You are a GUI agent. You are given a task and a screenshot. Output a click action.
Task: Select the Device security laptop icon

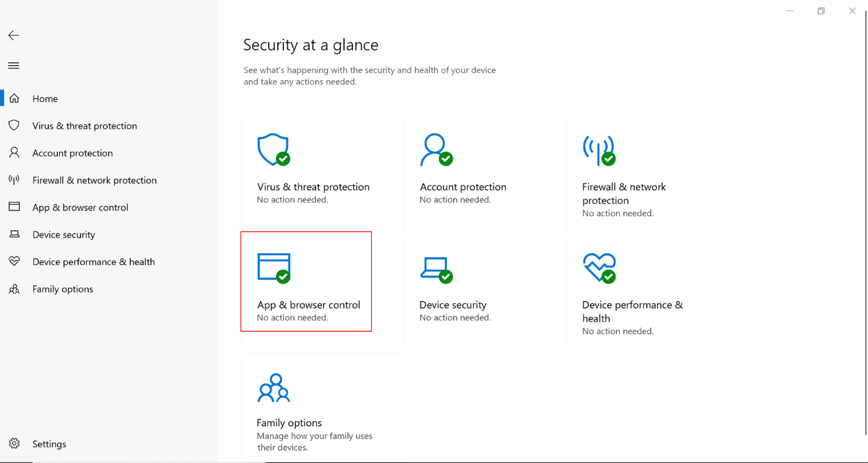pyautogui.click(x=436, y=267)
